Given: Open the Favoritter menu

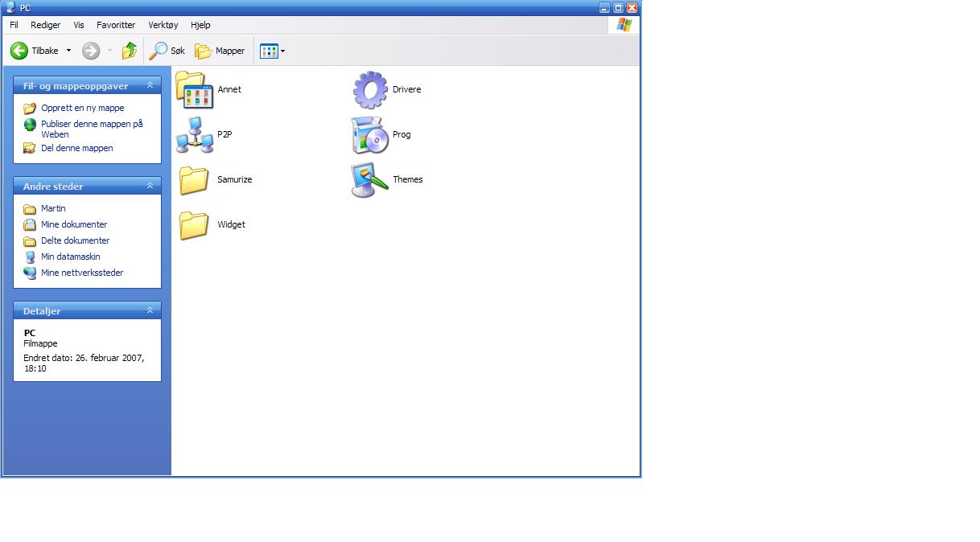Looking at the screenshot, I should [116, 25].
